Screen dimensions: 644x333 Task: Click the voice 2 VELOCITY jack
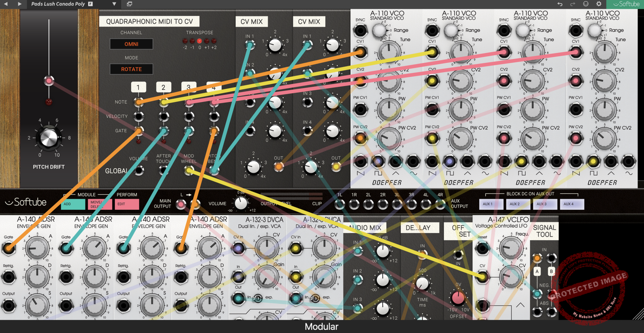point(163,117)
